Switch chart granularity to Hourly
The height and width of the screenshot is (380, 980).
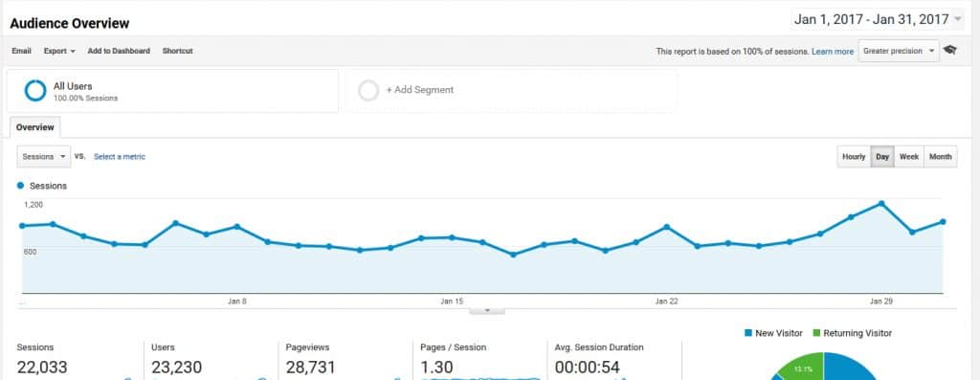click(x=853, y=157)
